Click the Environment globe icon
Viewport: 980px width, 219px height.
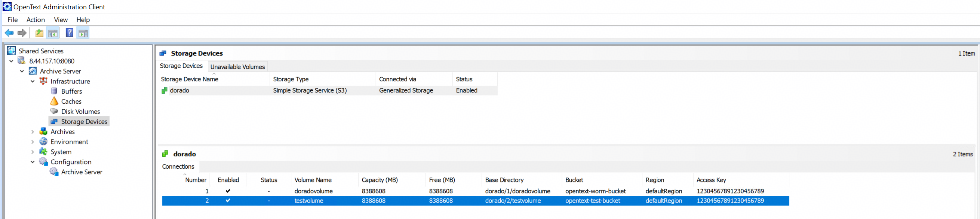click(43, 141)
